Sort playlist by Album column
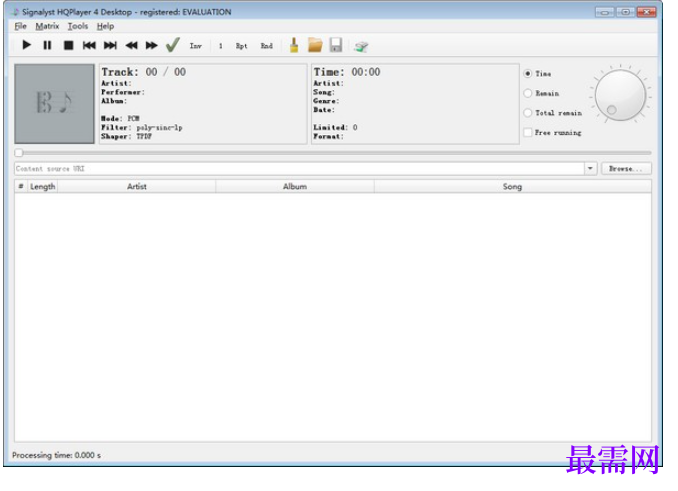The width and height of the screenshot is (678, 491). (295, 186)
